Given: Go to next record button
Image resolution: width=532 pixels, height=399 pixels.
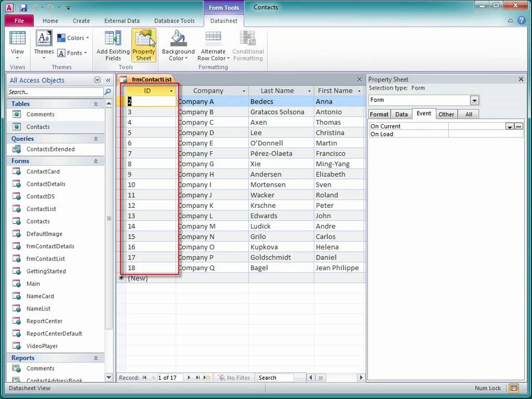Looking at the screenshot, I should [x=188, y=377].
